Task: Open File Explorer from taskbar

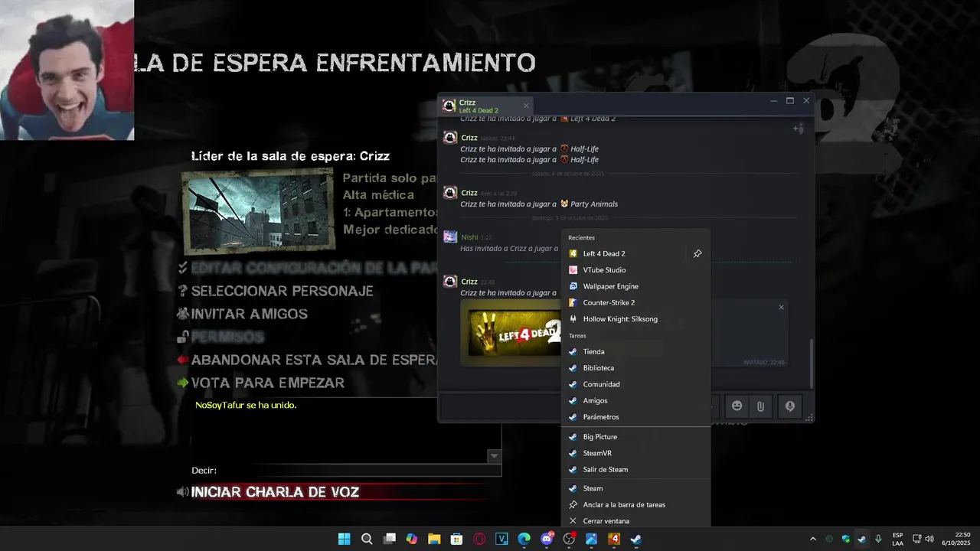Action: (x=434, y=539)
